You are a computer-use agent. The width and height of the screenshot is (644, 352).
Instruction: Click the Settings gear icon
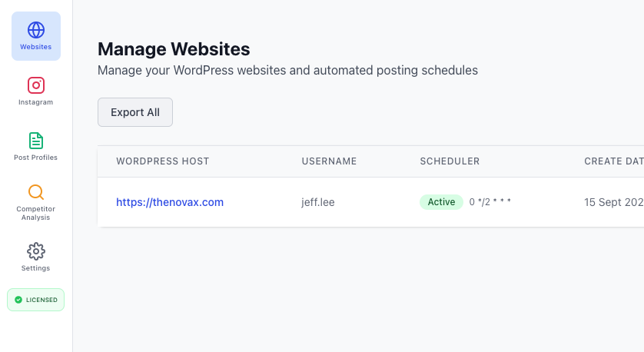(x=36, y=251)
